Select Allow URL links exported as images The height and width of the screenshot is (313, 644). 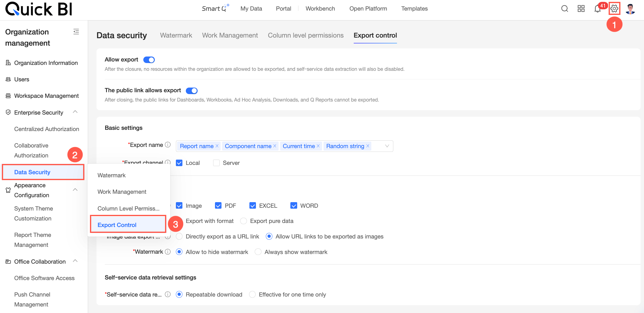tap(269, 236)
